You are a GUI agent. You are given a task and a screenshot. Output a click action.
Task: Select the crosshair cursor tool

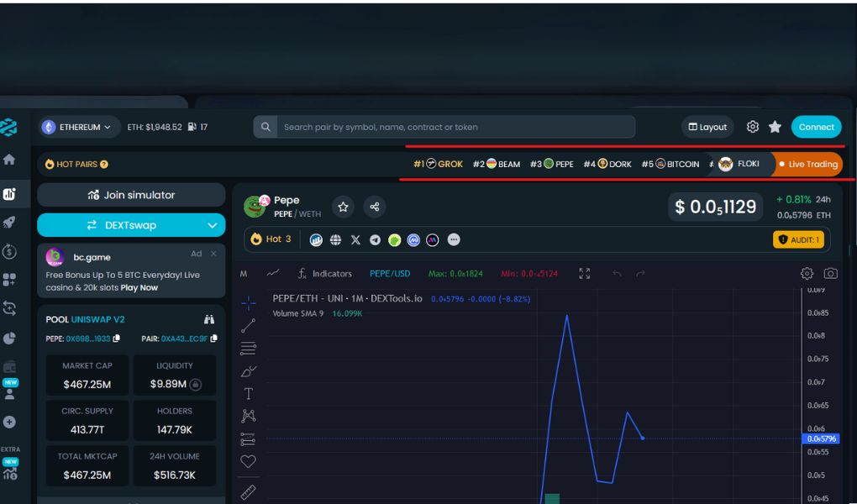(248, 302)
